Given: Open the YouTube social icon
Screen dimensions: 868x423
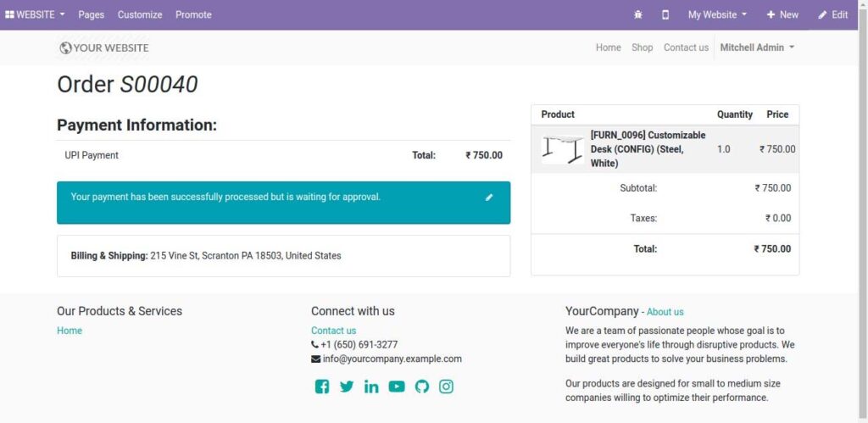Looking at the screenshot, I should click(397, 387).
